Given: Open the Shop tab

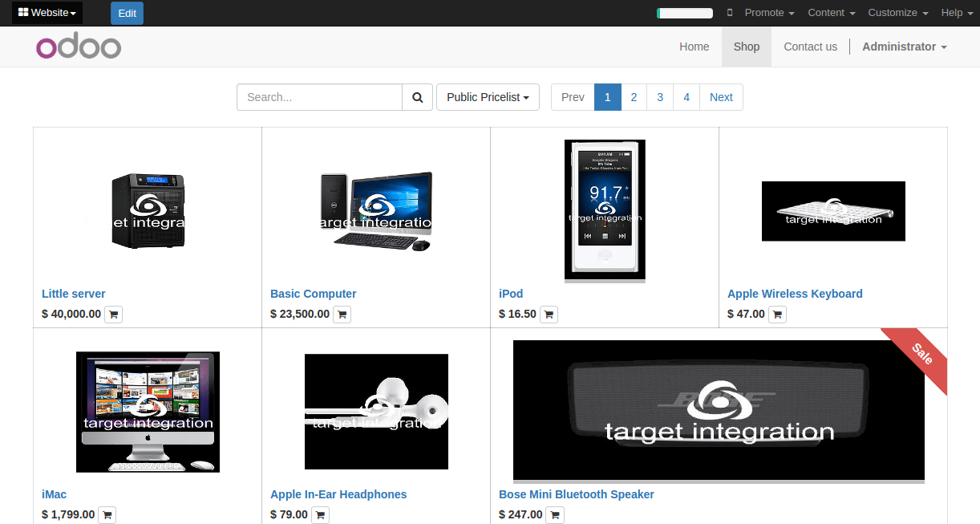Looking at the screenshot, I should coord(747,47).
